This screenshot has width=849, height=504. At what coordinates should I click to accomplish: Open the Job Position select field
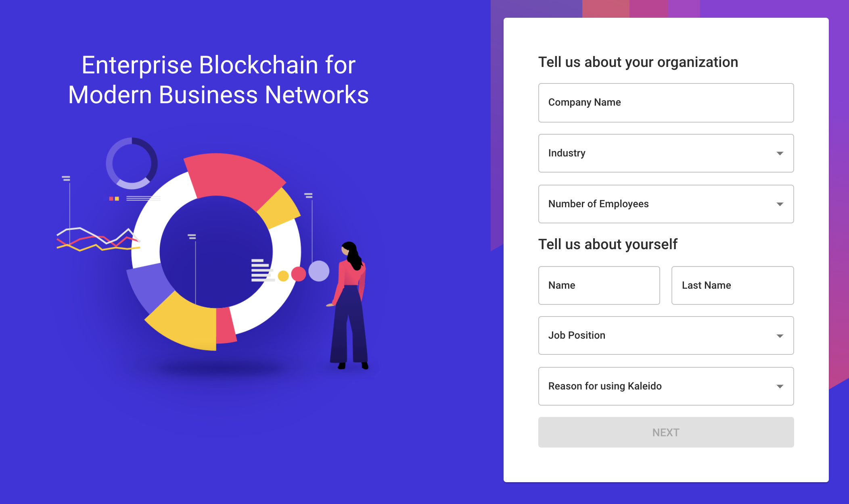666,335
